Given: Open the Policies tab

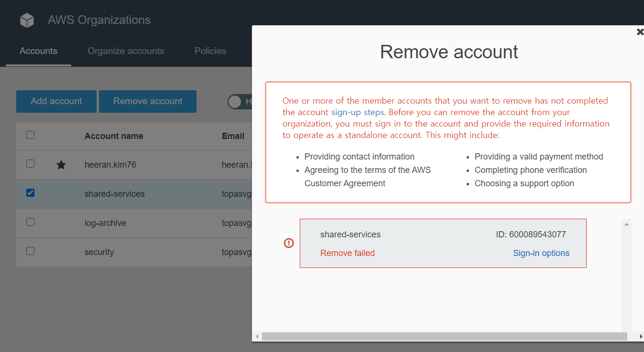Looking at the screenshot, I should pos(210,51).
